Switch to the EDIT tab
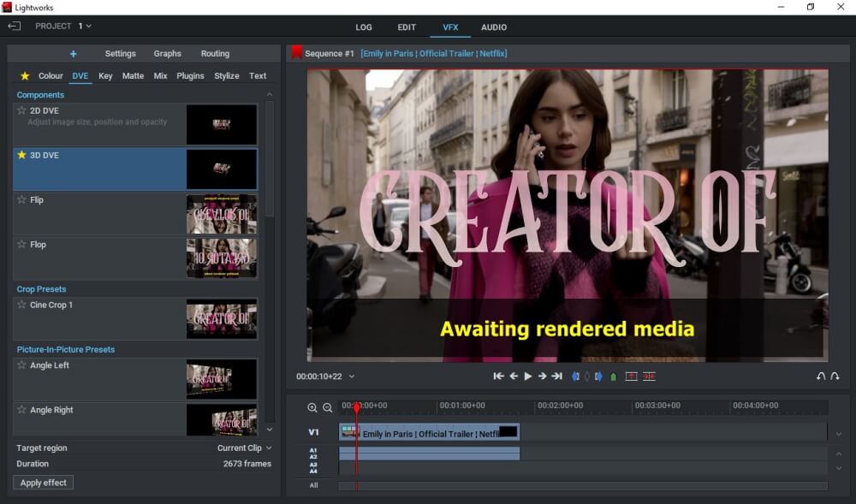856x504 pixels. tap(407, 27)
